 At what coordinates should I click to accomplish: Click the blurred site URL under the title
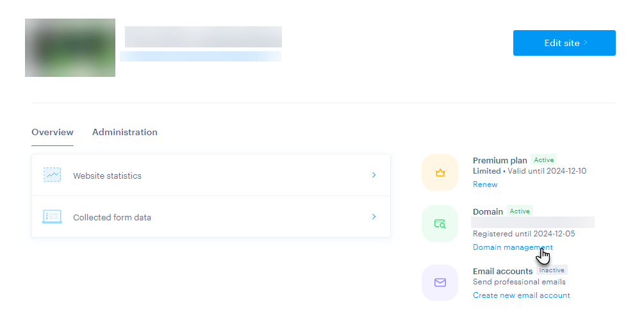[x=200, y=57]
